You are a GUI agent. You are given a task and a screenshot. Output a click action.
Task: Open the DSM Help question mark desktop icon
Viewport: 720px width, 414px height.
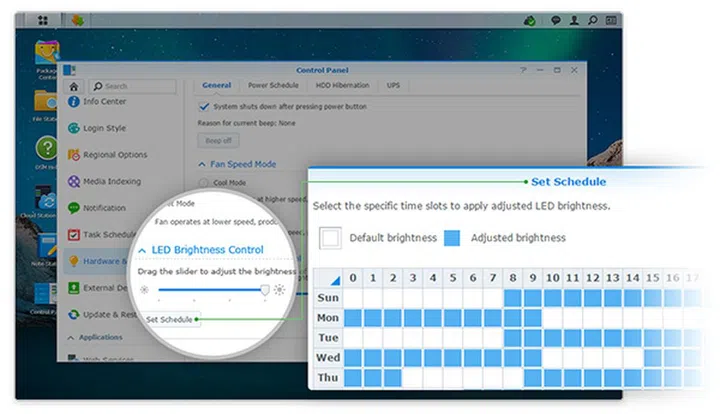tap(46, 148)
